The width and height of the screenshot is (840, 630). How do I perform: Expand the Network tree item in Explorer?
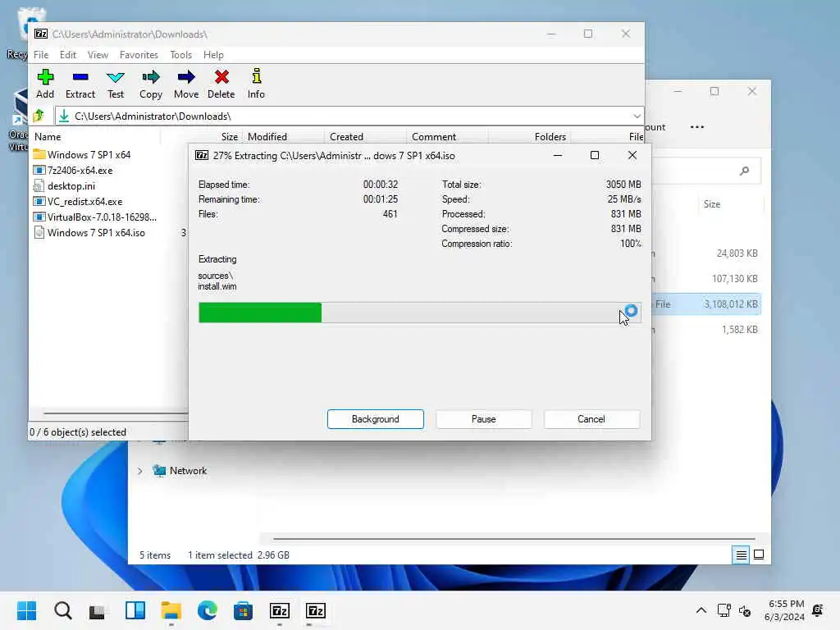[139, 471]
